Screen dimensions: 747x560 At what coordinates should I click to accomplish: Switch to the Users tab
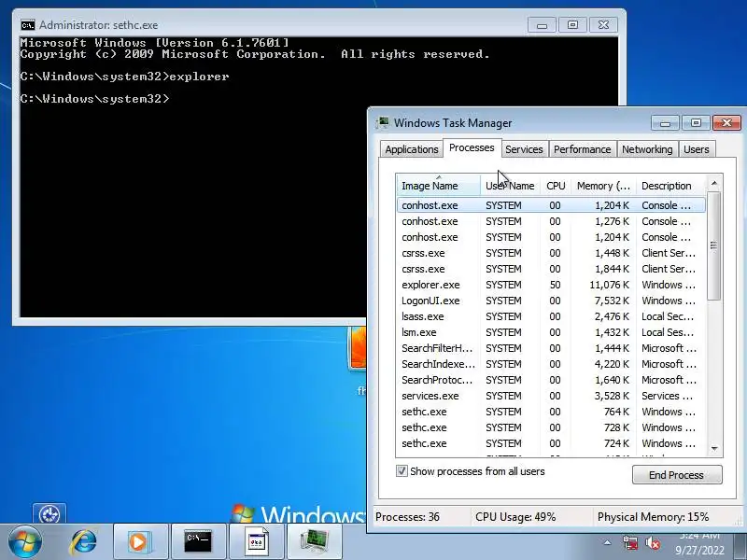click(696, 149)
